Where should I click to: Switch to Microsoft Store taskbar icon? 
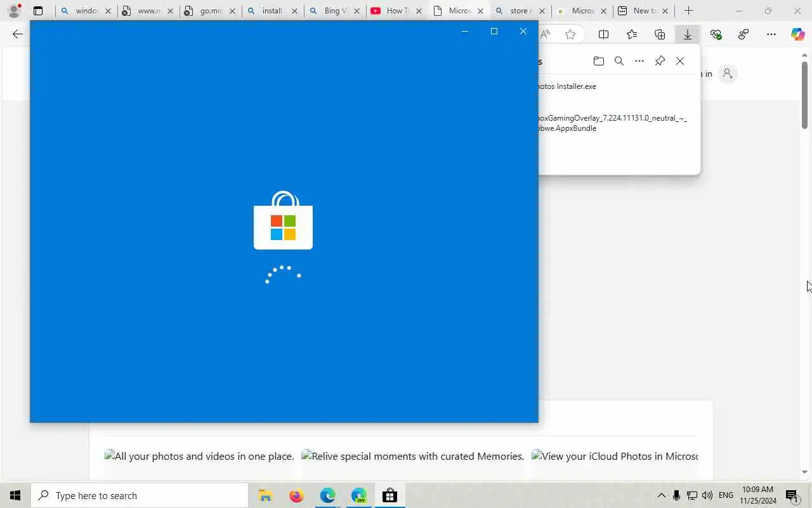[x=390, y=495]
